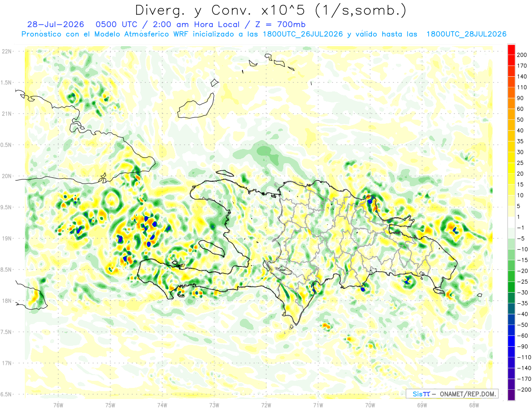Click the '18N' latitude label
The height and width of the screenshot is (411, 532).
pyautogui.click(x=7, y=301)
